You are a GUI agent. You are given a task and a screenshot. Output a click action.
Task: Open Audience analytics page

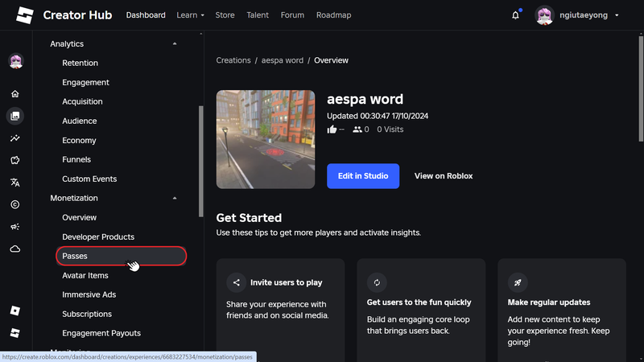[79, 121]
